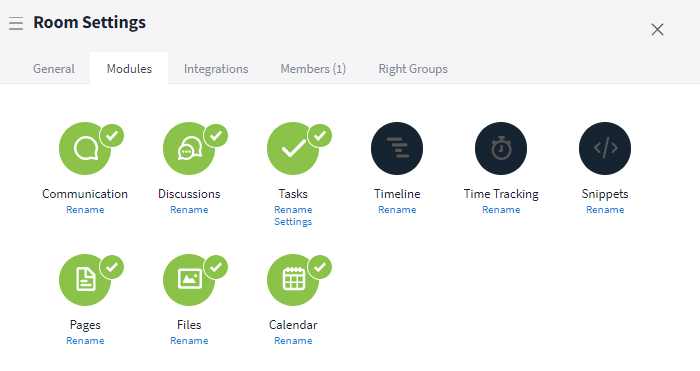
Task: Click the Pages document module icon
Action: 85,280
